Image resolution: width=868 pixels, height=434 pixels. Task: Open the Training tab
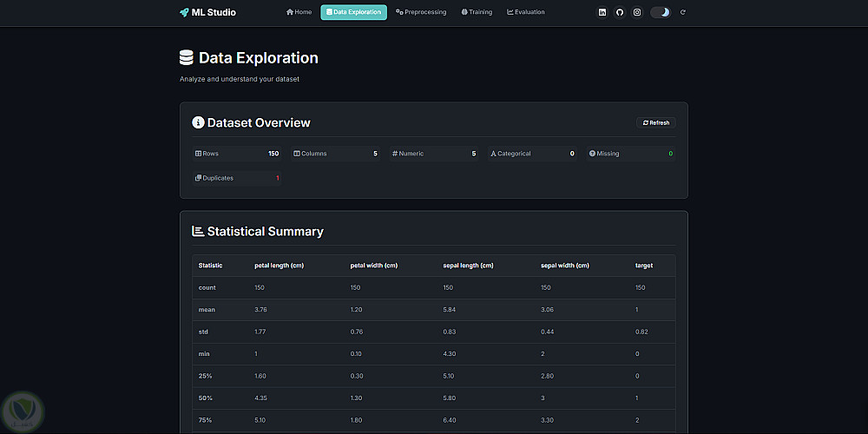[x=477, y=12]
